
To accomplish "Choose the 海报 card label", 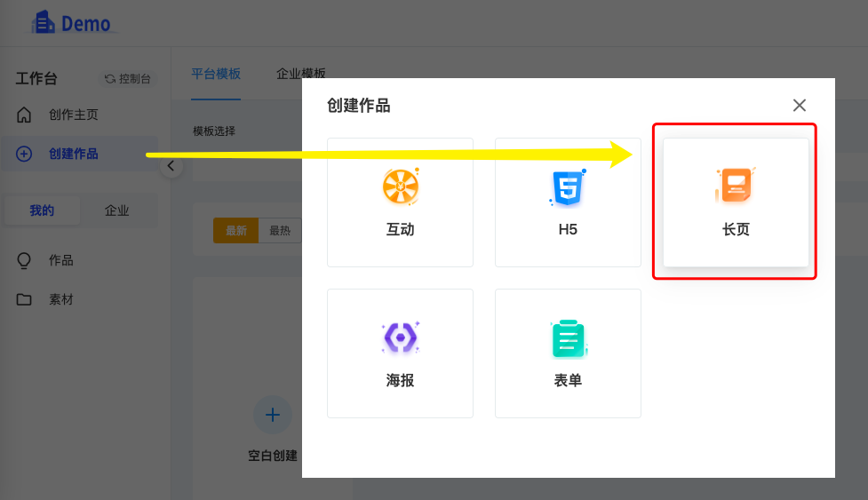I will 400,380.
